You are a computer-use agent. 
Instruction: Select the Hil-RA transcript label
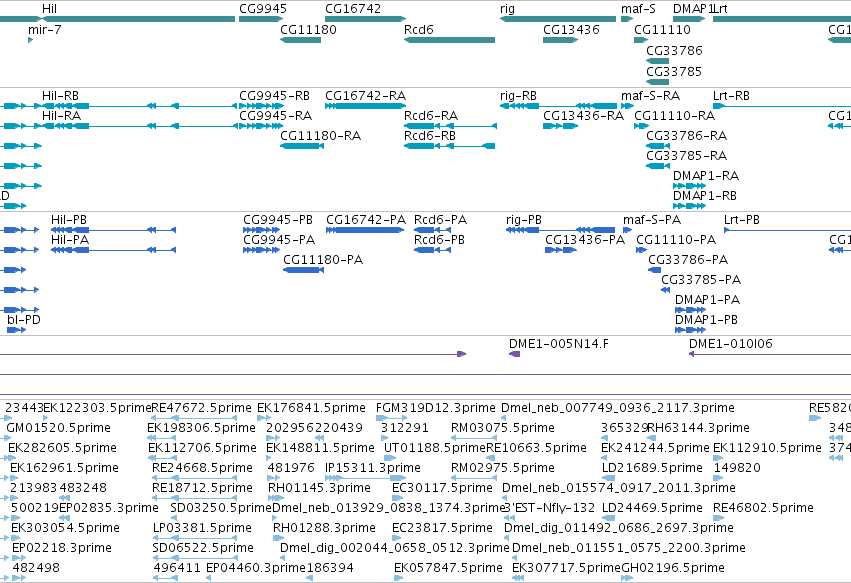click(61, 116)
